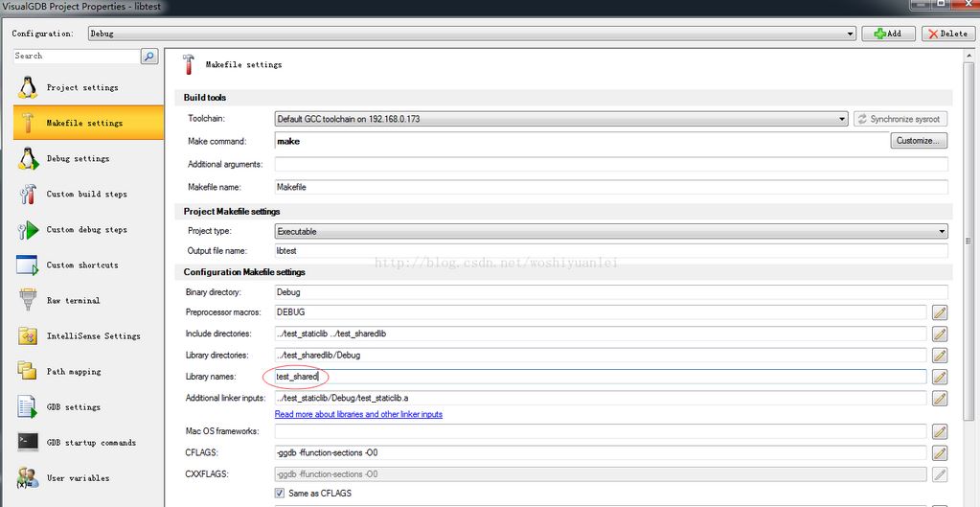Click edit icon next to Library names
The image size is (980, 507).
click(940, 377)
